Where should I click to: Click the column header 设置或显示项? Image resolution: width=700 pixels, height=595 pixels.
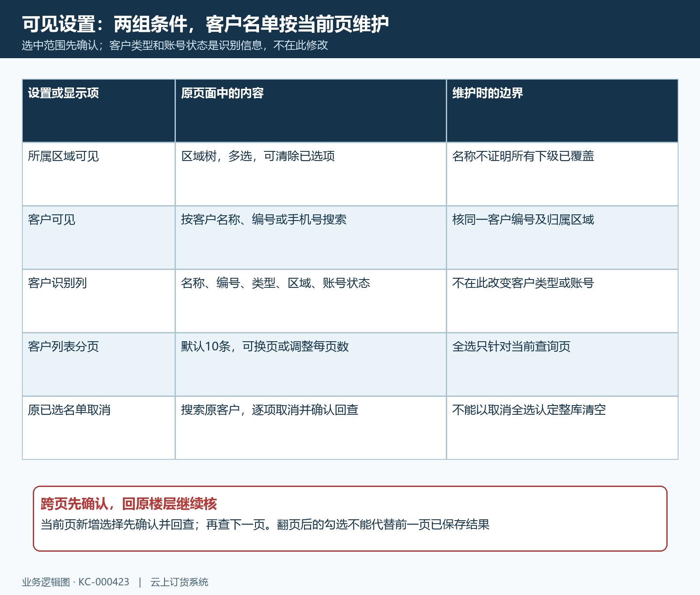pyautogui.click(x=99, y=111)
